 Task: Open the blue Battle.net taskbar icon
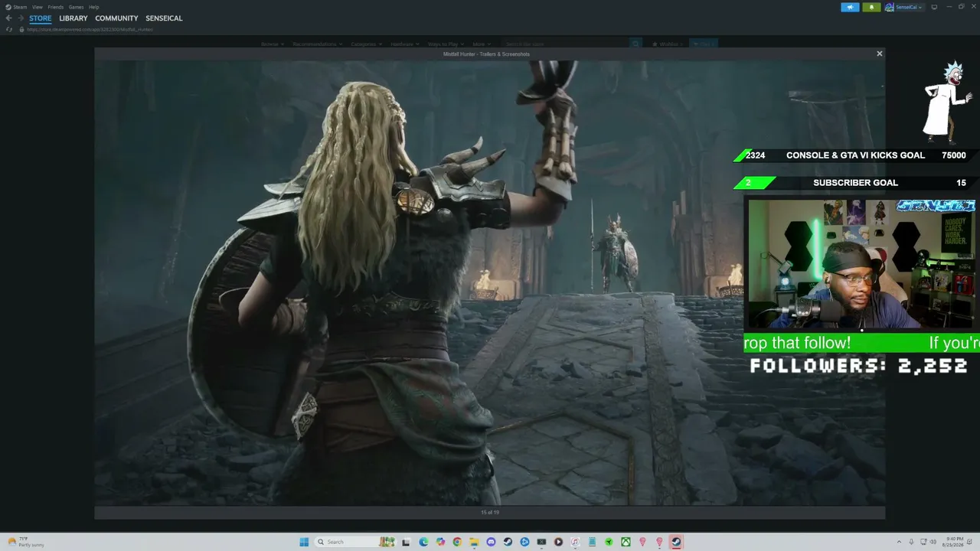524,542
